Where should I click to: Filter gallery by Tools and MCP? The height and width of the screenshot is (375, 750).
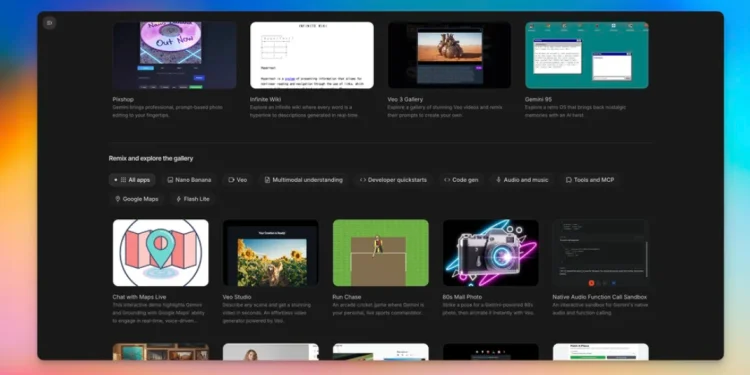coord(590,180)
